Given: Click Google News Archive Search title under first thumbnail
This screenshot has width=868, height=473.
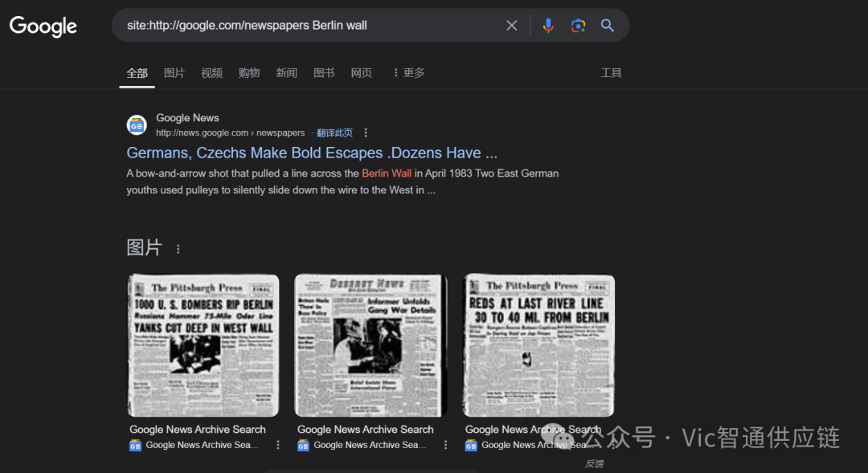Looking at the screenshot, I should 198,430.
